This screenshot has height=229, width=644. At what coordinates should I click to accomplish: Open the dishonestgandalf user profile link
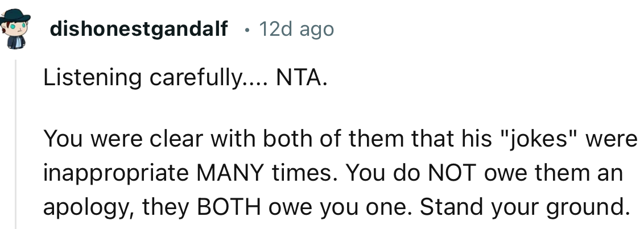139,29
